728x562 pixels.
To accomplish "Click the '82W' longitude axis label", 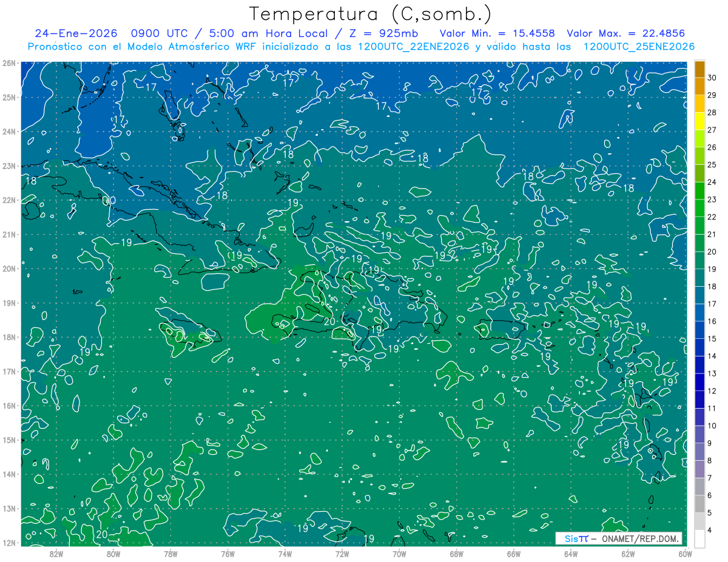I will [x=56, y=554].
